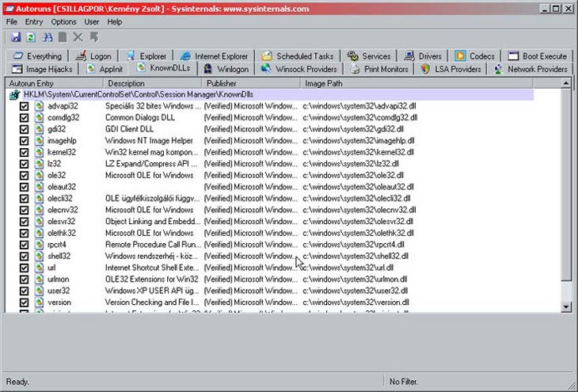Switch to the Scheduled Tasks tab

pos(297,56)
